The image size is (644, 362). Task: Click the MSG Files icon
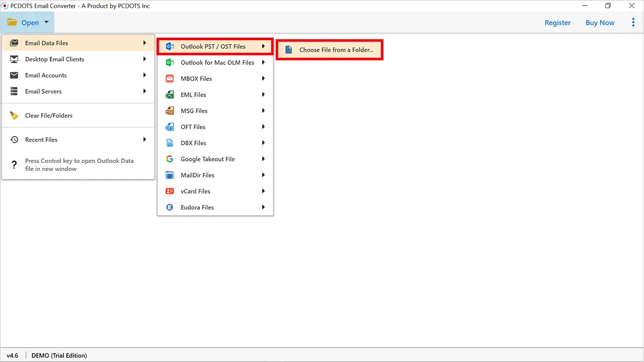(x=170, y=111)
